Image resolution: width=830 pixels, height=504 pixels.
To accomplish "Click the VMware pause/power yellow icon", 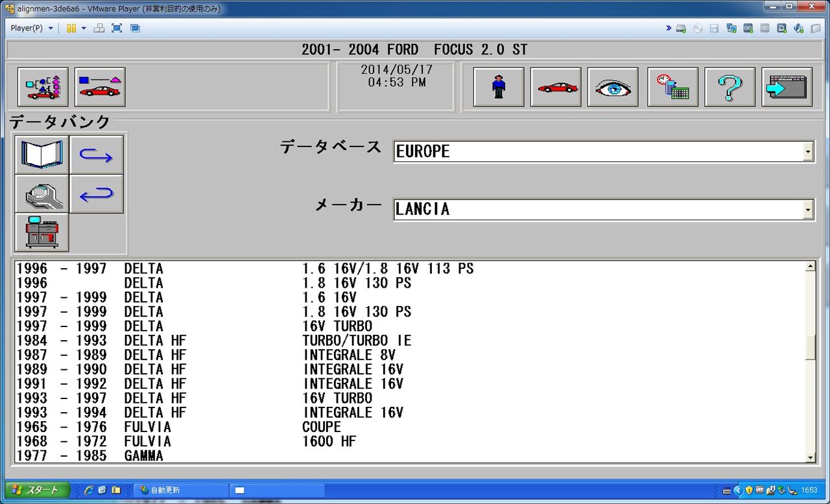I will click(x=71, y=28).
